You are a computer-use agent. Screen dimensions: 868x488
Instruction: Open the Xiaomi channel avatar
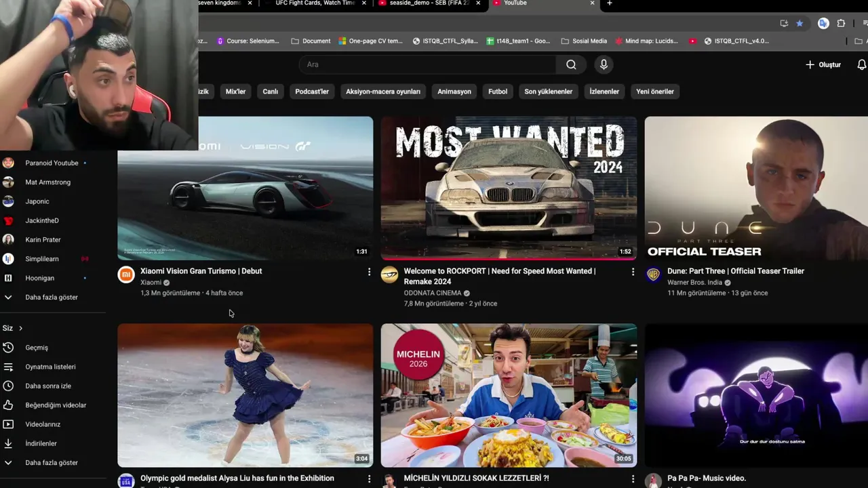point(126,274)
